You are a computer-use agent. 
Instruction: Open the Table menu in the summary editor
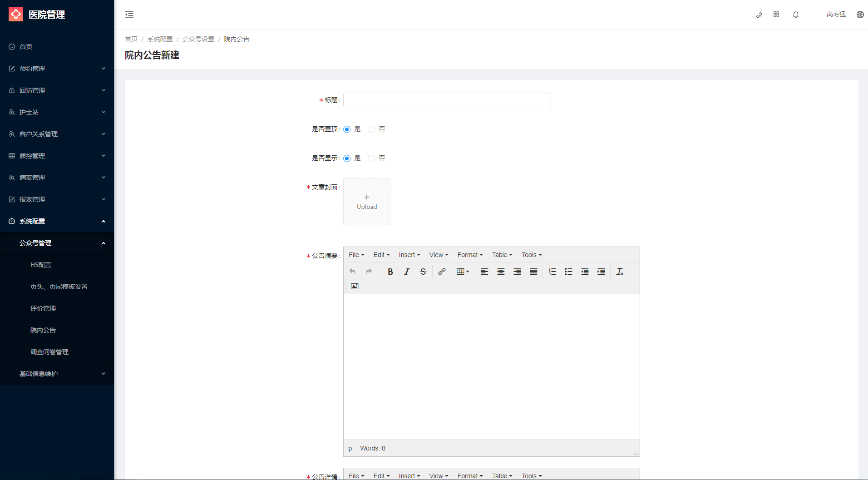tap(502, 255)
